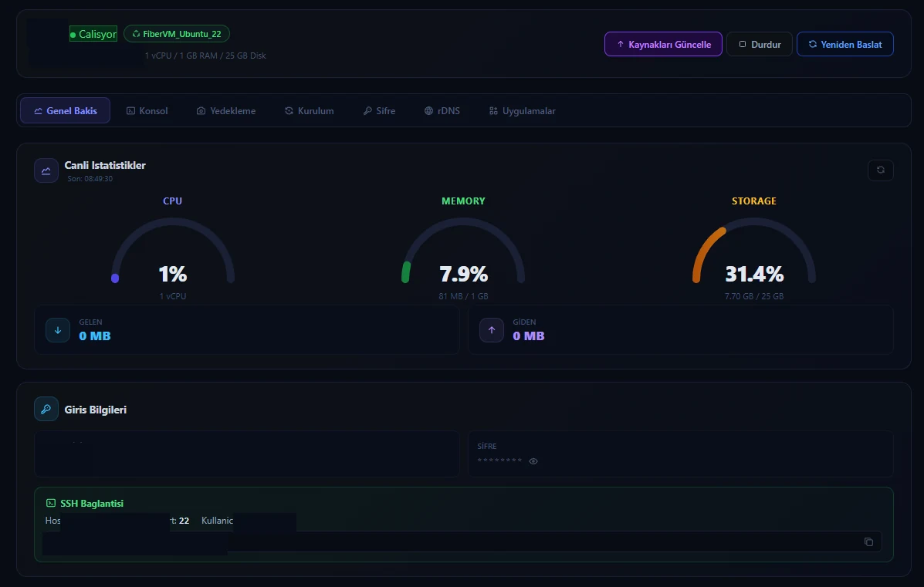Click the key icon beside Giris Bilgileri
Screen dimensions: 924x587
tap(46, 409)
